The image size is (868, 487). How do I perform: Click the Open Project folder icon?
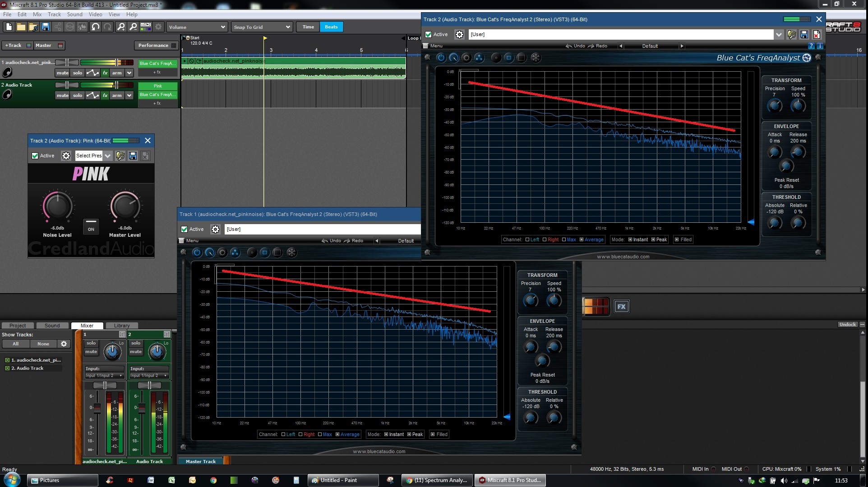21,27
